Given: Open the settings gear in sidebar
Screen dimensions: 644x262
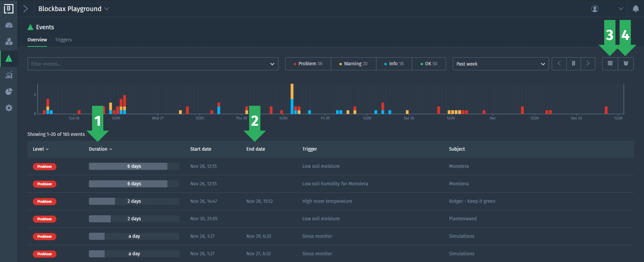Looking at the screenshot, I should 9,108.
